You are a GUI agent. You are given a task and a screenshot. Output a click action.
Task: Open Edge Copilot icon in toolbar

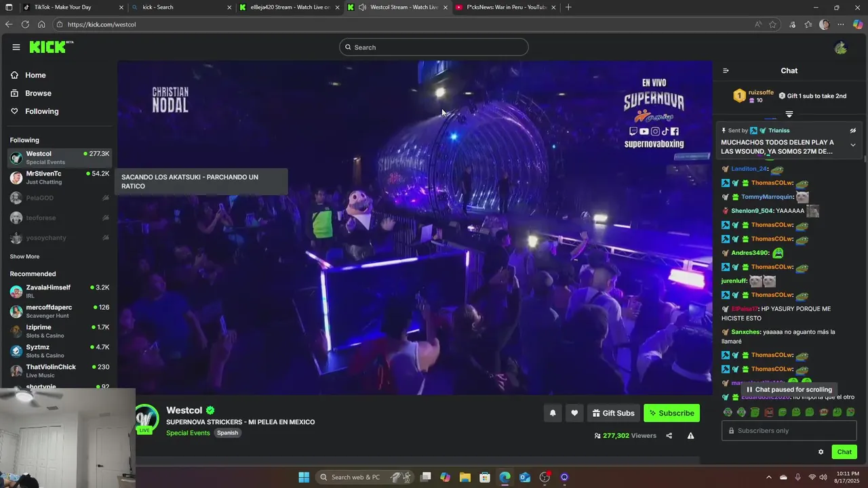857,24
